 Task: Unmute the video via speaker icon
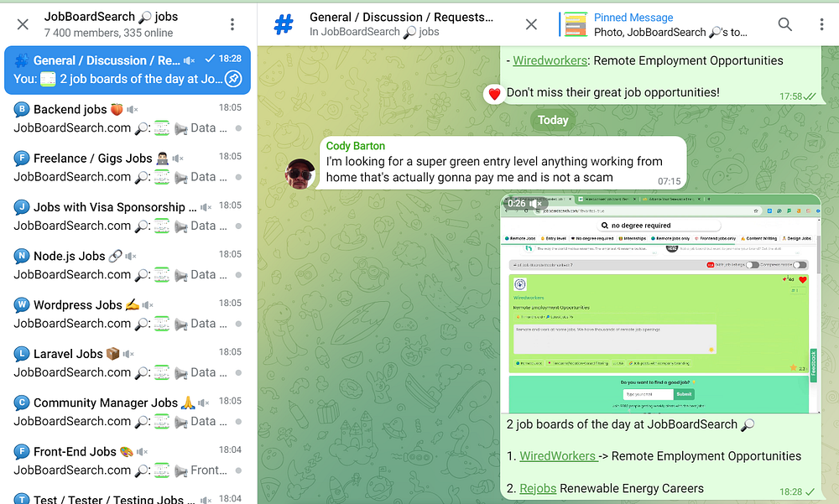pos(535,203)
